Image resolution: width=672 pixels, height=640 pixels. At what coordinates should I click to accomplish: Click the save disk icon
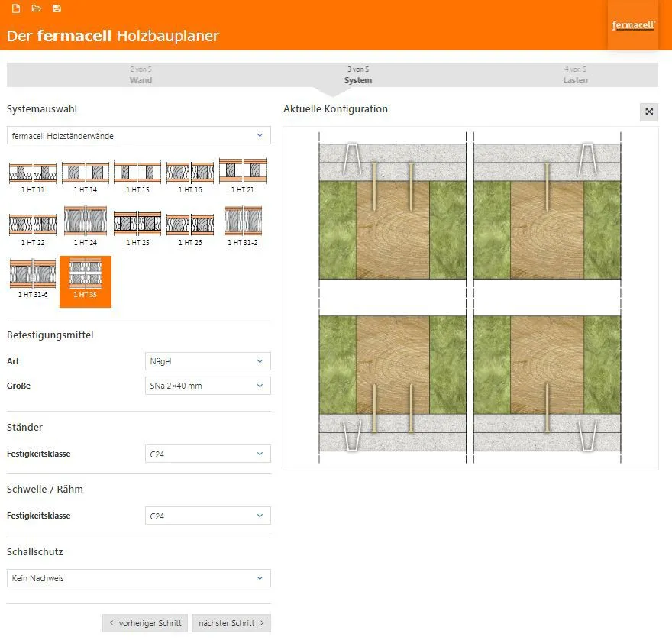point(57,8)
